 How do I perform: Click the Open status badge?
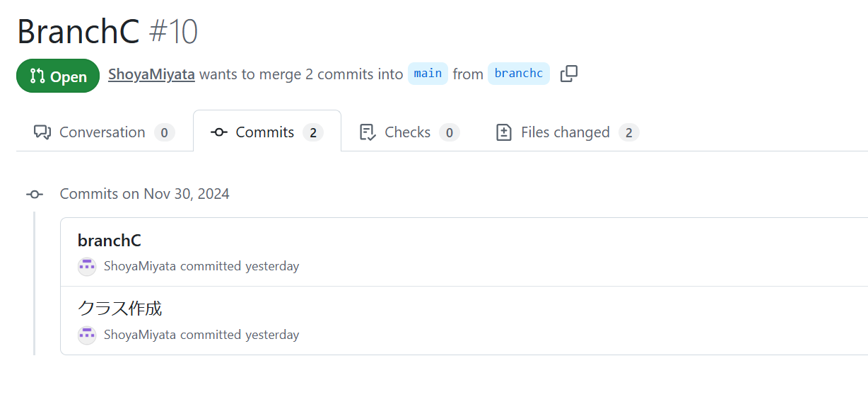58,76
